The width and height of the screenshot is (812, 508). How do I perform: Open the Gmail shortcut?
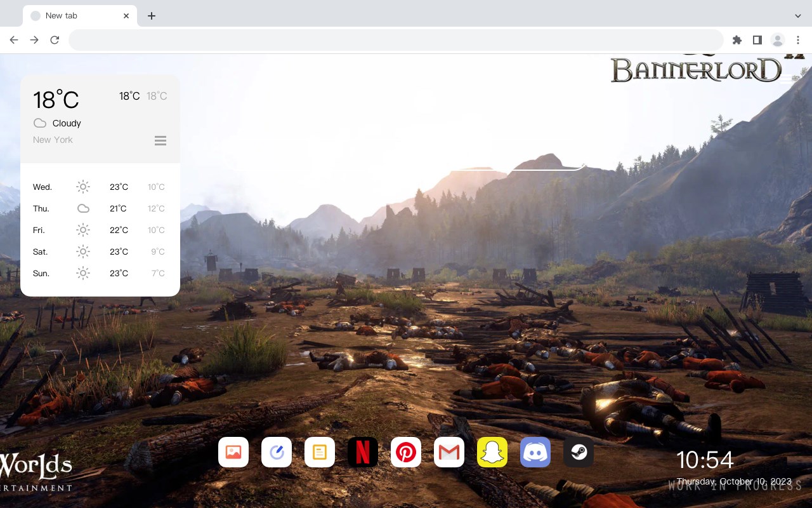(x=449, y=452)
